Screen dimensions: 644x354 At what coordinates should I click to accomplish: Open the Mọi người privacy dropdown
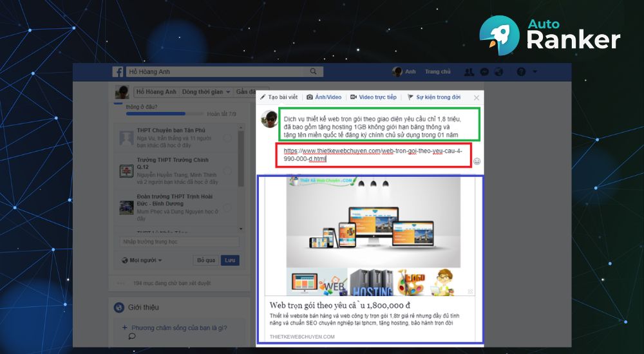pyautogui.click(x=142, y=261)
